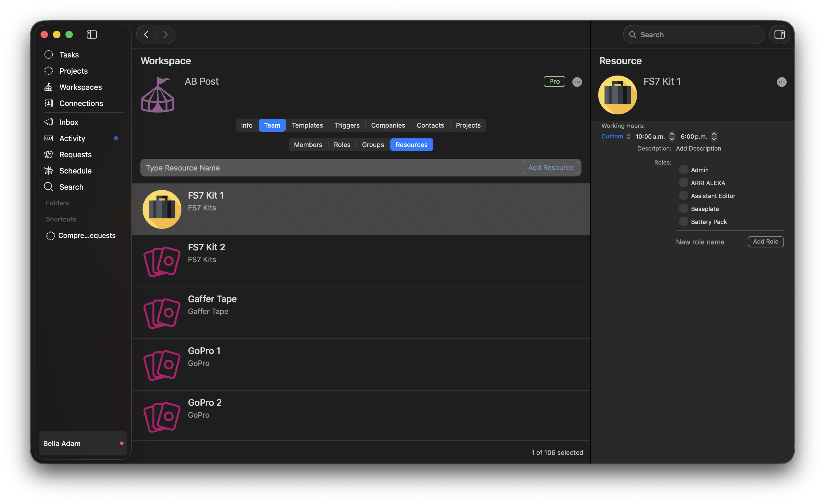This screenshot has height=504, width=825.
Task: Toggle the left sidebar icon
Action: 92,35
